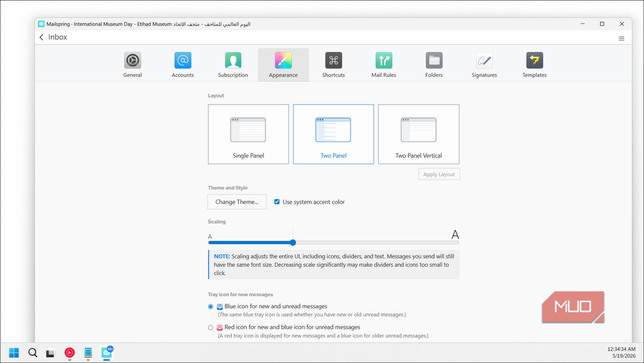
Task: Click the scaling slider handle
Action: pos(293,242)
